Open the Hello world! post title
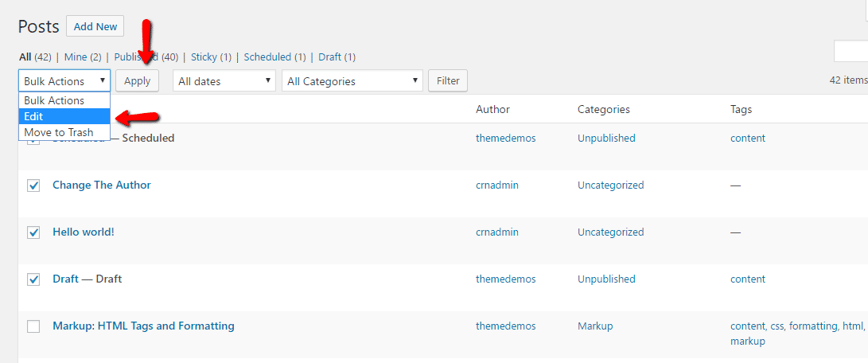This screenshot has height=363, width=868. coord(84,232)
